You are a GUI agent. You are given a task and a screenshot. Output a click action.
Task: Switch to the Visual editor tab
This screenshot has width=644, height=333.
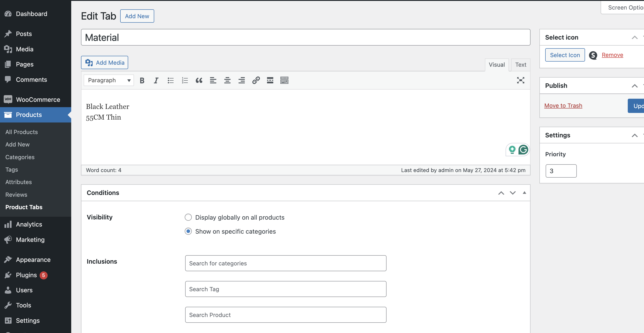[x=497, y=65]
